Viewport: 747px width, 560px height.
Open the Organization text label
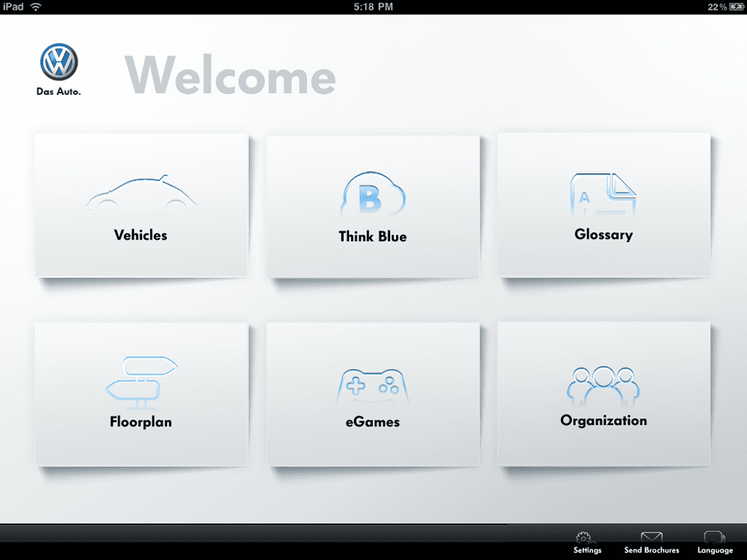(x=604, y=420)
